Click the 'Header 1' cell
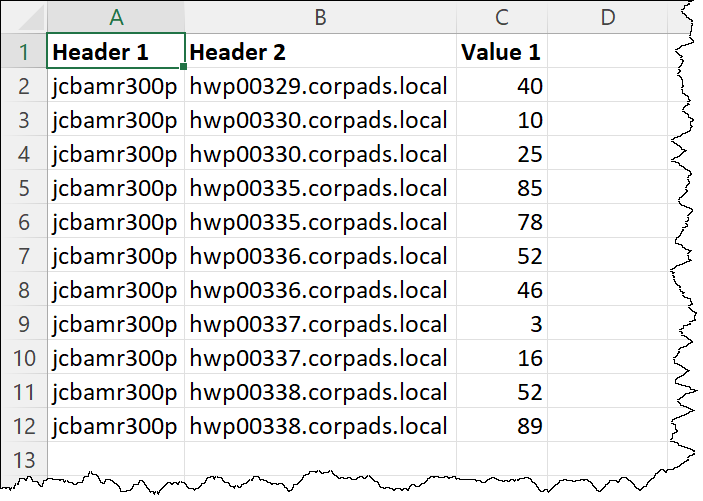This screenshot has width=703, height=501. point(116,51)
